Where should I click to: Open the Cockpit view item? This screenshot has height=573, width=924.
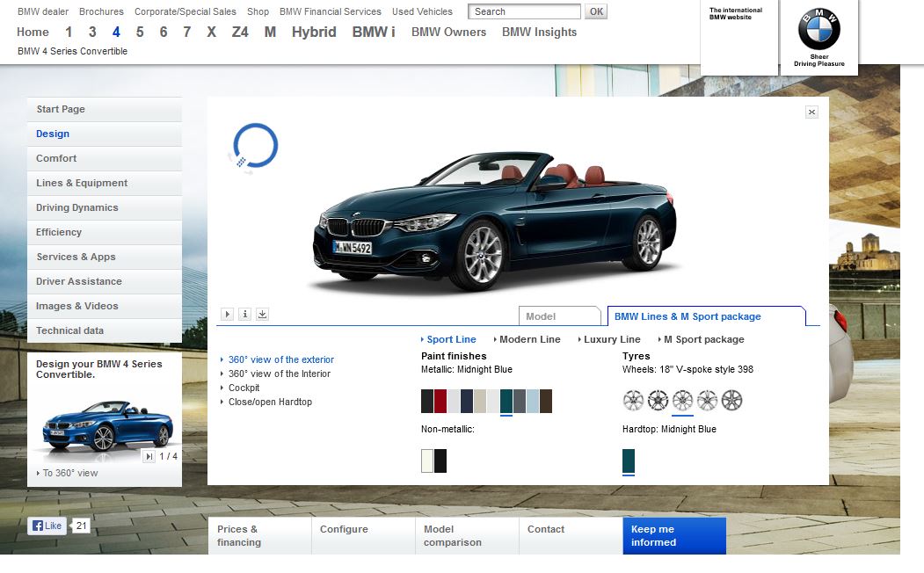coord(244,388)
